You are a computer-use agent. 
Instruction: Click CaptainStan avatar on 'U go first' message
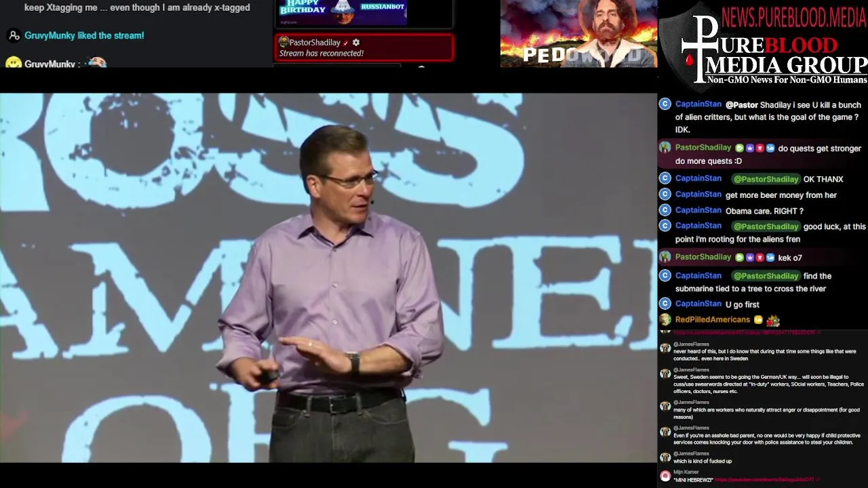(665, 304)
